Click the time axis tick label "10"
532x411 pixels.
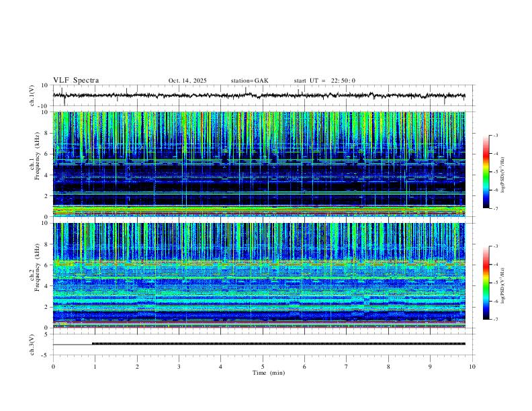472,367
